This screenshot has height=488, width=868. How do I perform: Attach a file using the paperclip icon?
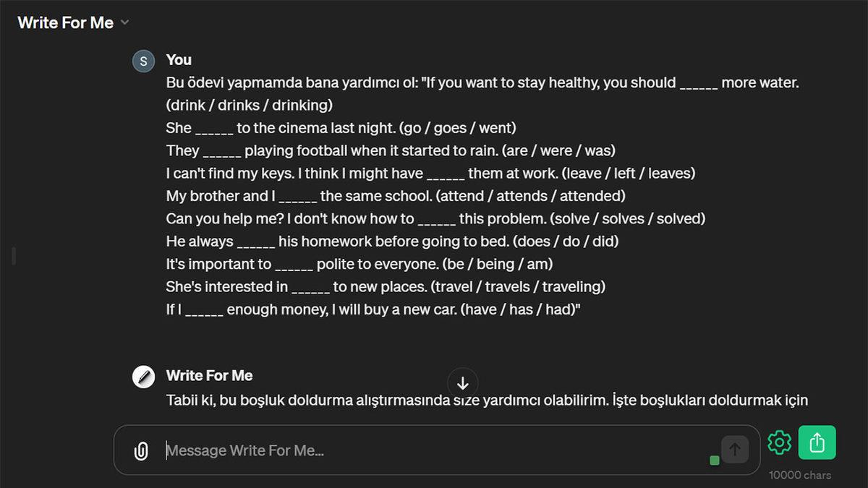[x=140, y=450]
